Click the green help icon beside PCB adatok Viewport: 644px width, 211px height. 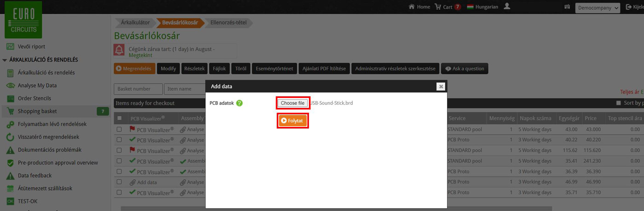click(239, 103)
